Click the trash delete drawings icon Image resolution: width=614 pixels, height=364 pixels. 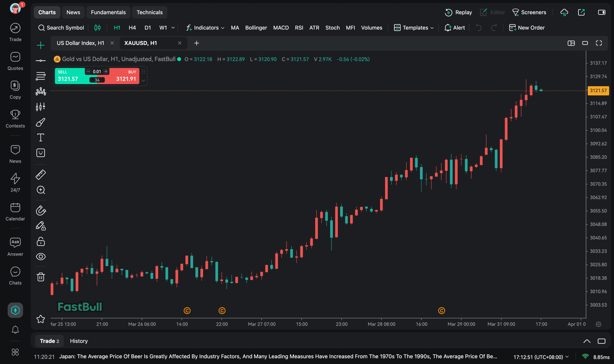pyautogui.click(x=41, y=277)
